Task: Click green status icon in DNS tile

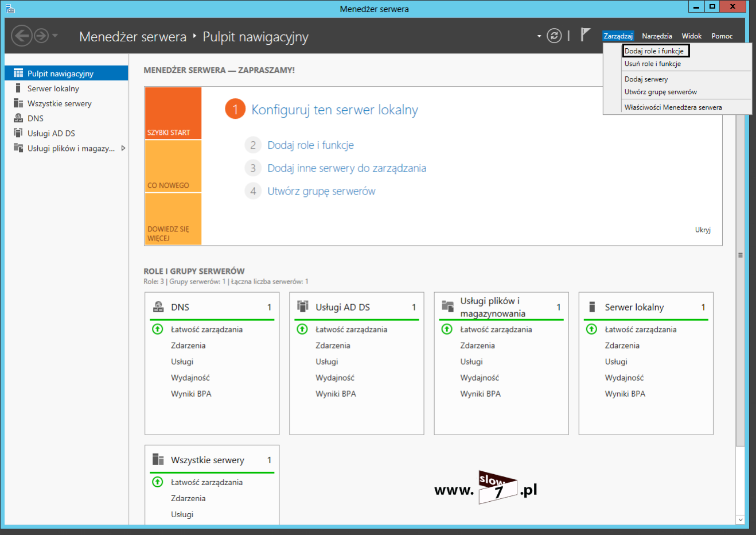Action: point(158,329)
